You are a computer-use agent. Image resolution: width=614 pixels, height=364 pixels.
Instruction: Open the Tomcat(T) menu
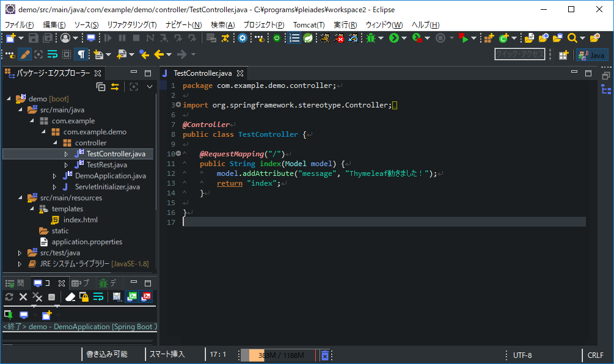tap(309, 24)
